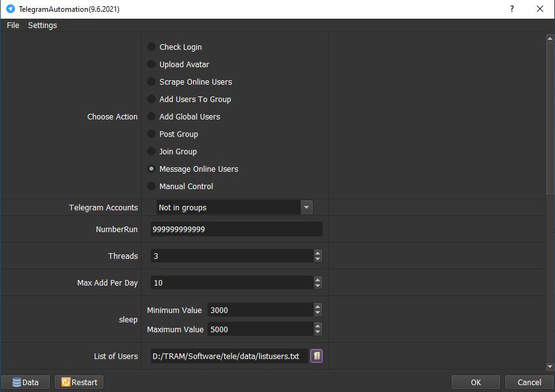Screen dimensions: 555x392
Task: Click the Max Add Per Day field
Action: click(x=232, y=282)
